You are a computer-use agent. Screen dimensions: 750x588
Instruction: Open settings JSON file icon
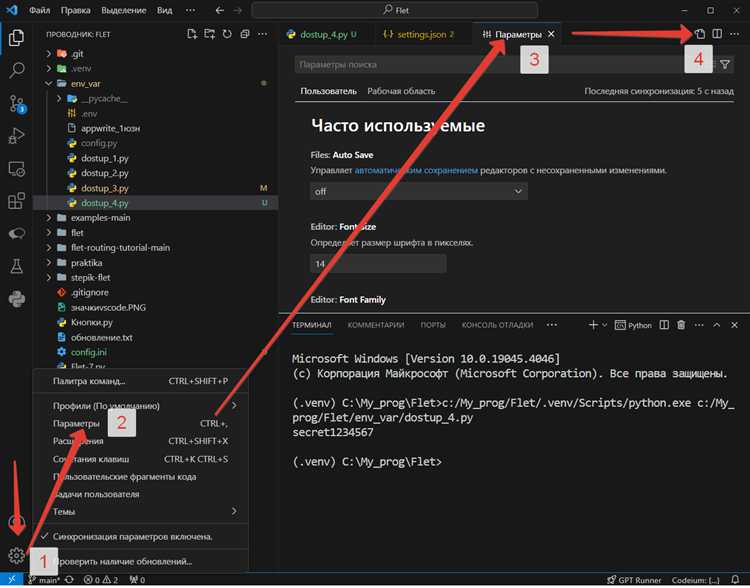coord(700,34)
